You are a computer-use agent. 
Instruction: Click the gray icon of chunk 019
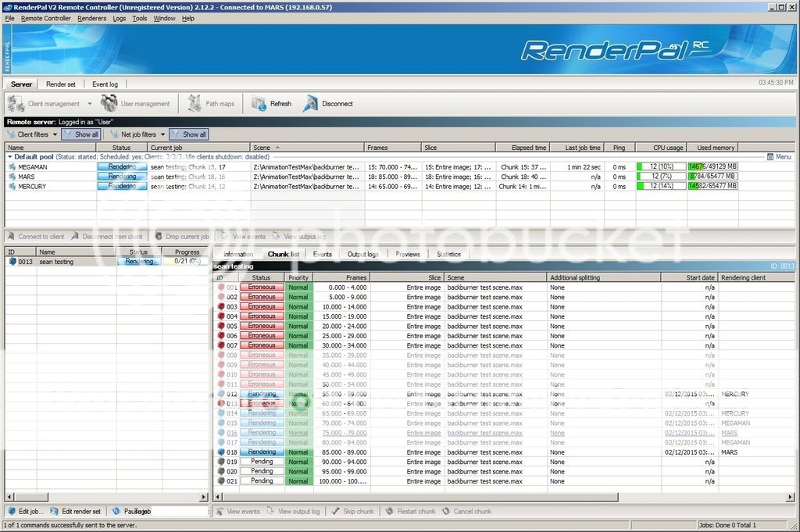221,462
